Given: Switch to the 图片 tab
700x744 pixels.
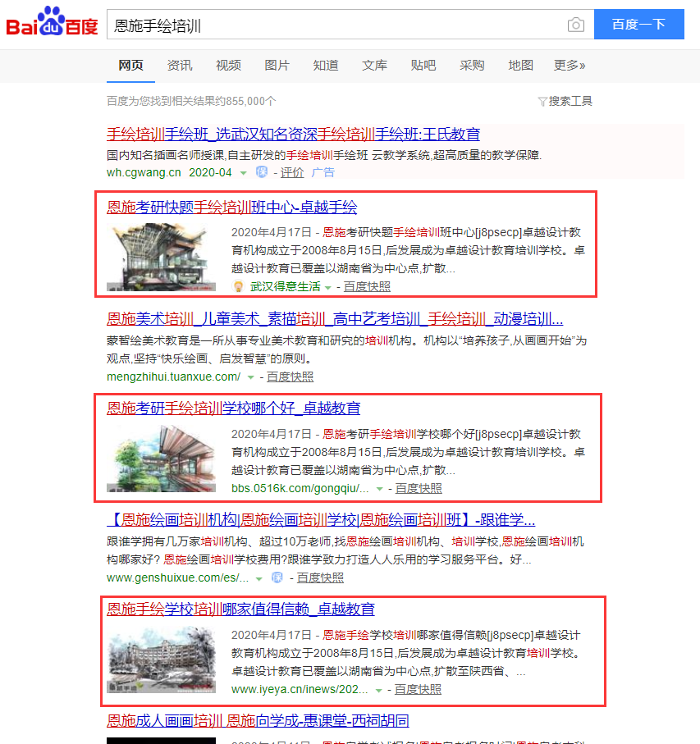Looking at the screenshot, I should (277, 66).
